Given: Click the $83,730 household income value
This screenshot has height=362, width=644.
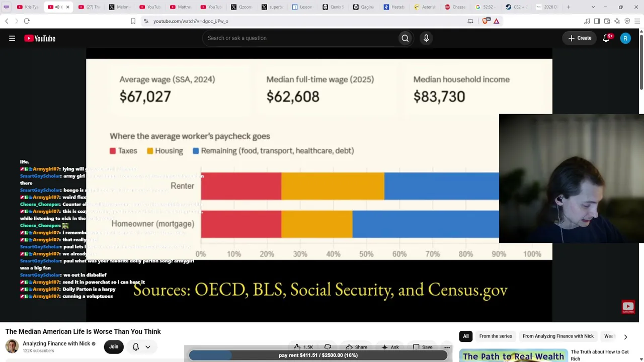Looking at the screenshot, I should tap(439, 97).
